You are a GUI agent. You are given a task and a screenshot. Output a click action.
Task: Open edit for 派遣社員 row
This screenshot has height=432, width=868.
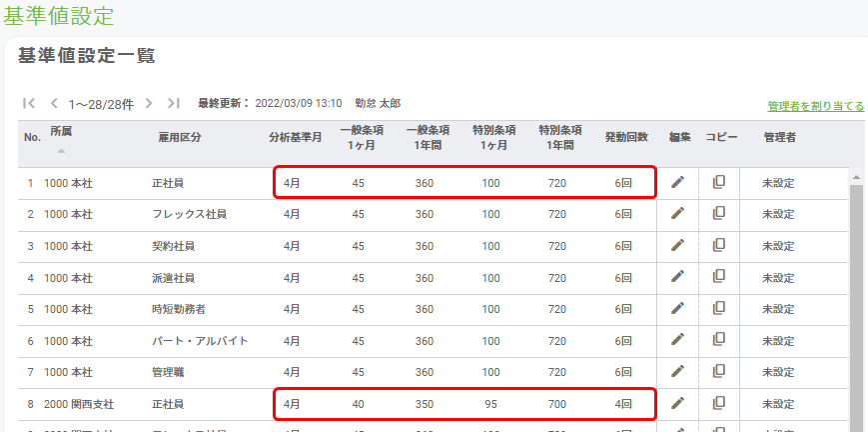pyautogui.click(x=677, y=277)
